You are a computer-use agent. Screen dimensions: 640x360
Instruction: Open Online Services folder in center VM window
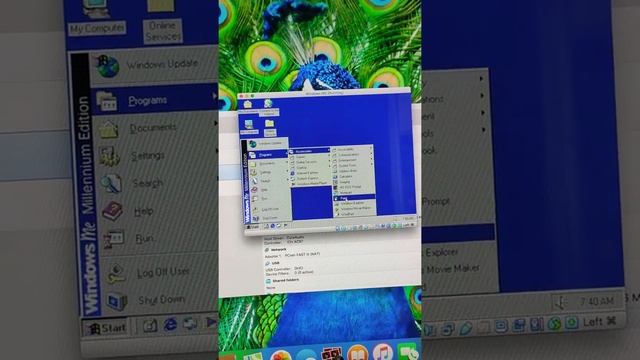(270, 127)
